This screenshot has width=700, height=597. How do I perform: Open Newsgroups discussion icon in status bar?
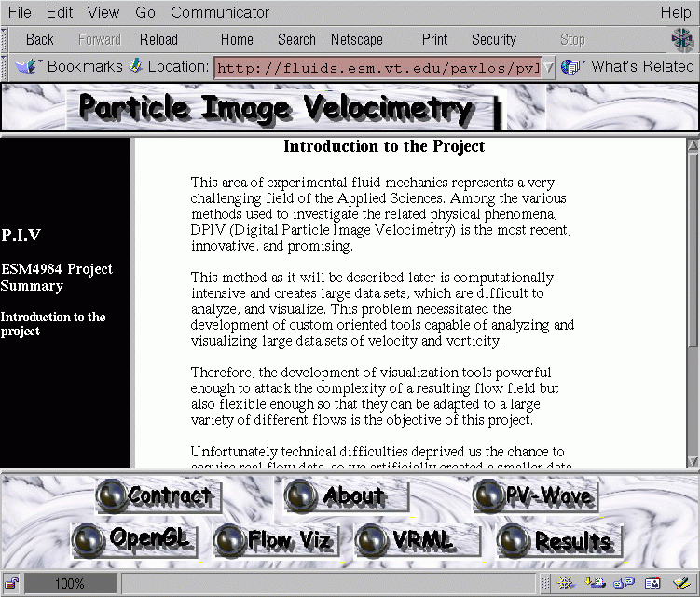point(624,583)
